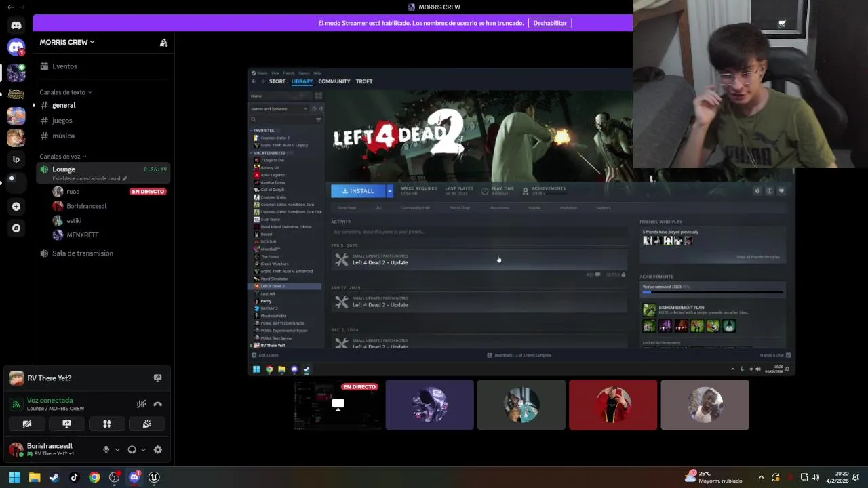
Task: Open headphone output options arrow
Action: coord(143,449)
